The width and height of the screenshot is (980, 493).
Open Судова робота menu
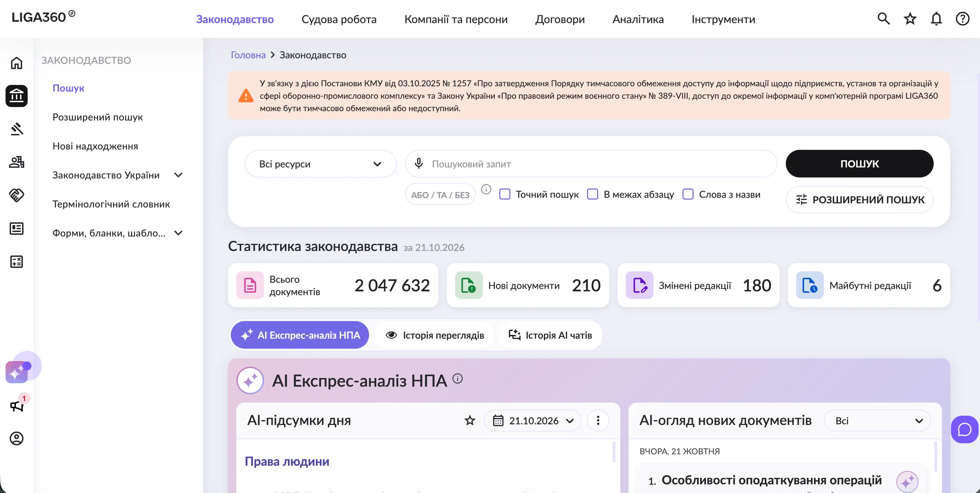339,19
